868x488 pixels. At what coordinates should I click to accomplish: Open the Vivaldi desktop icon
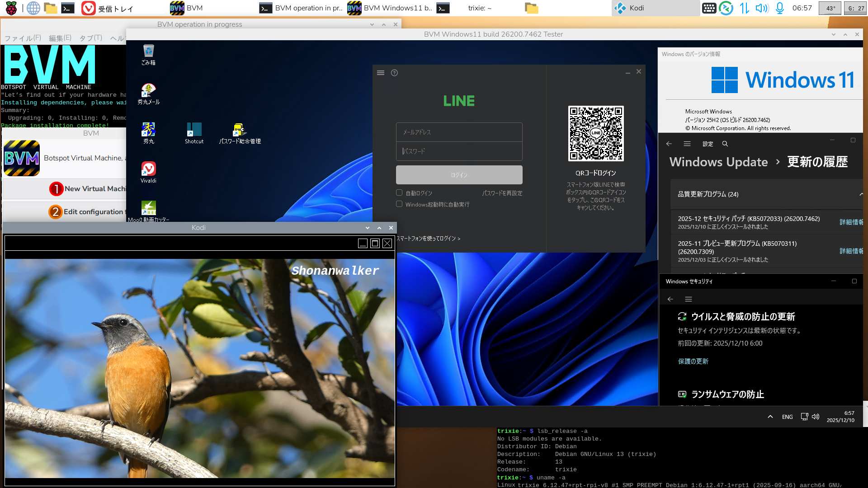(148, 169)
